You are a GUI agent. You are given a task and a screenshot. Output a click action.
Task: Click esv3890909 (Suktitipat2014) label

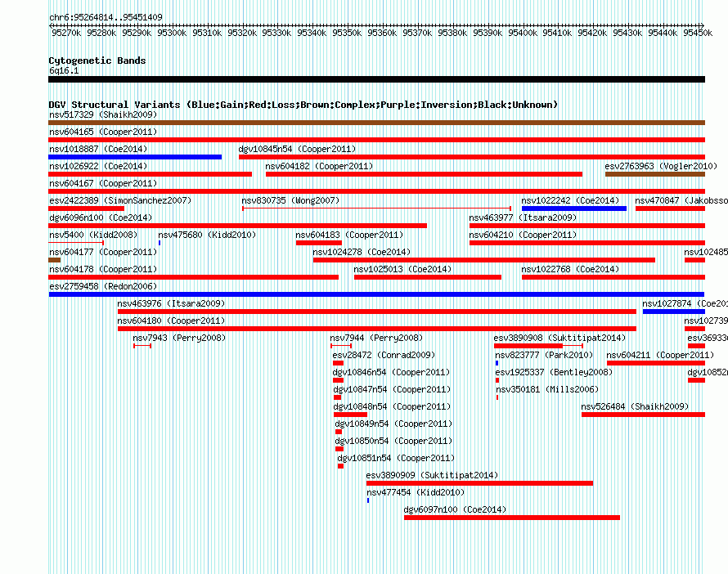point(432,475)
